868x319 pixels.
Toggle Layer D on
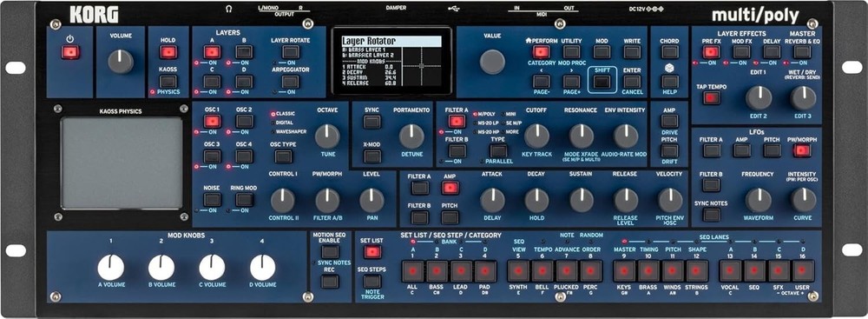click(x=244, y=82)
